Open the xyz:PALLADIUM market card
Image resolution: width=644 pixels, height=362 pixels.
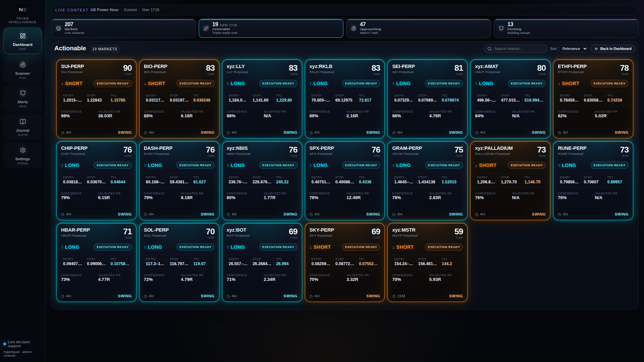point(510,181)
